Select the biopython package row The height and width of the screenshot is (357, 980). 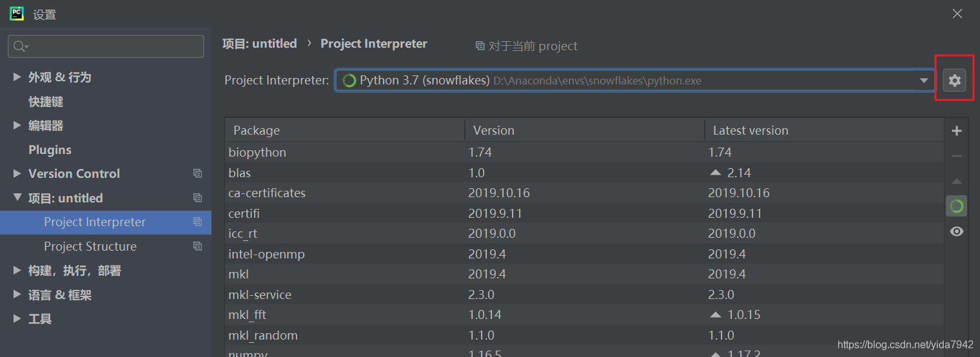(258, 153)
